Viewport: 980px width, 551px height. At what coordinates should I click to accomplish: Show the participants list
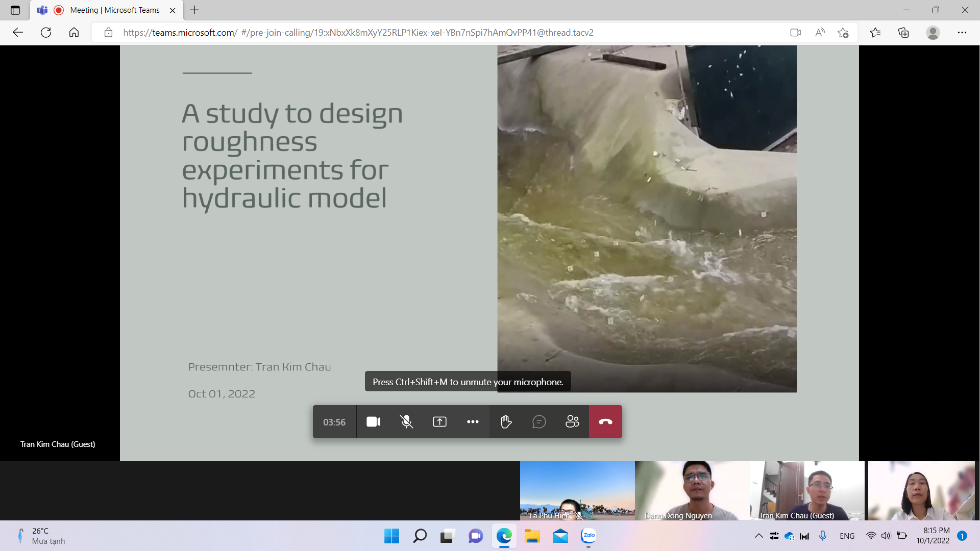tap(572, 422)
